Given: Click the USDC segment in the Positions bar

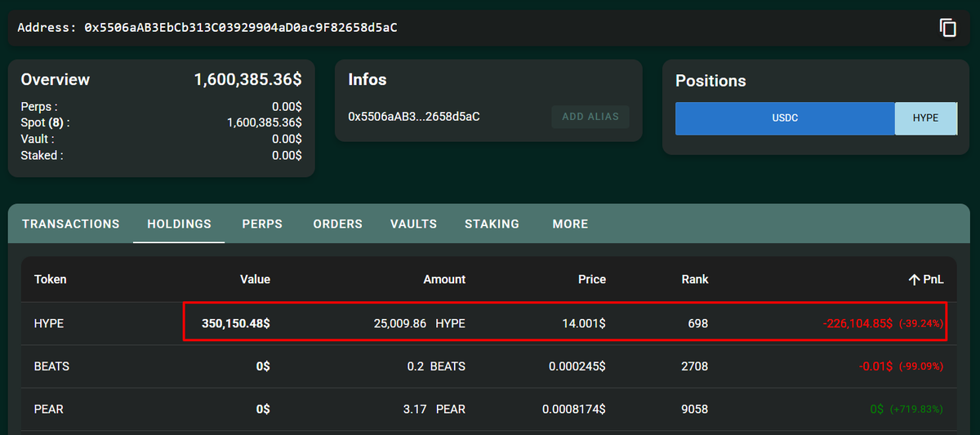Looking at the screenshot, I should tap(785, 118).
